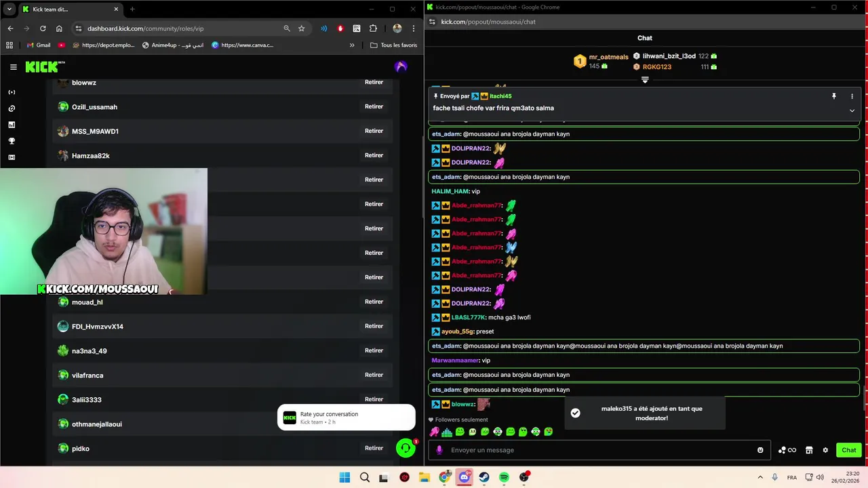Open the Anime4up bookmark
868x488 pixels.
(x=173, y=45)
